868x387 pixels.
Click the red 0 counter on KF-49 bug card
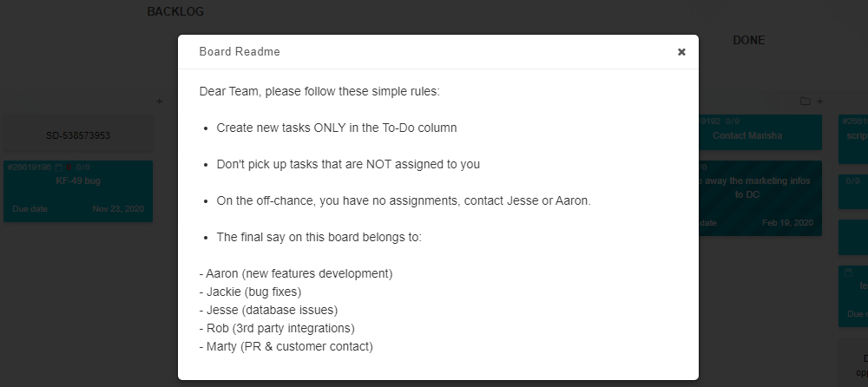pos(69,167)
